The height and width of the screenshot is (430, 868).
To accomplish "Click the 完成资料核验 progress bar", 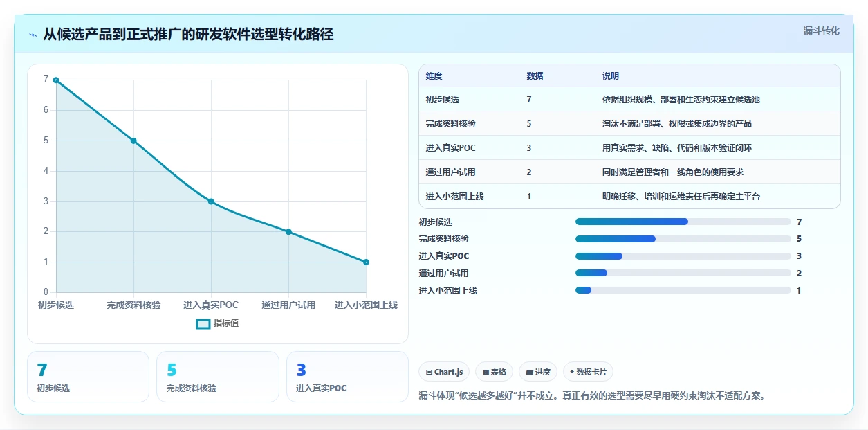I will [x=683, y=239].
